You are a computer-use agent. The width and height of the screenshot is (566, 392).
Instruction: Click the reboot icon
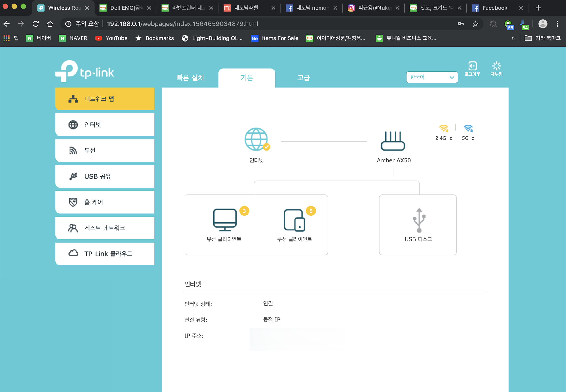point(496,66)
